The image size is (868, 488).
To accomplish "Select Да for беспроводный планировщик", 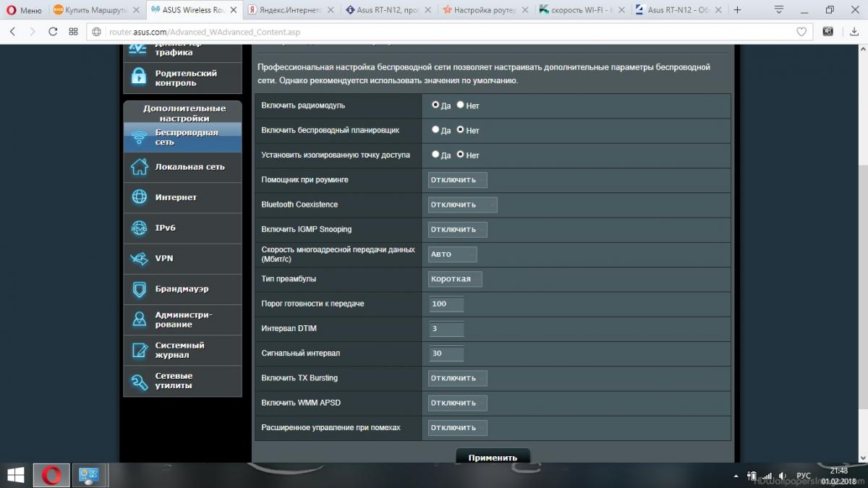I will coord(435,130).
